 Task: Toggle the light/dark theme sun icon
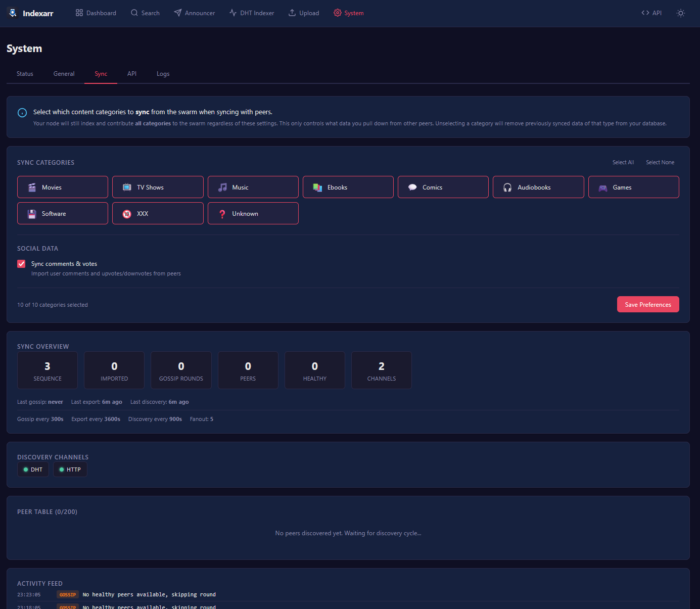(680, 13)
